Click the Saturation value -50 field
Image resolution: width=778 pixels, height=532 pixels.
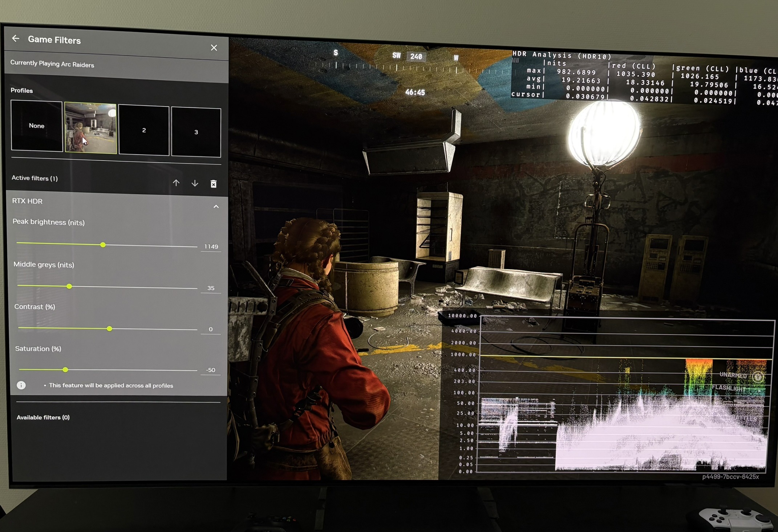pos(211,370)
